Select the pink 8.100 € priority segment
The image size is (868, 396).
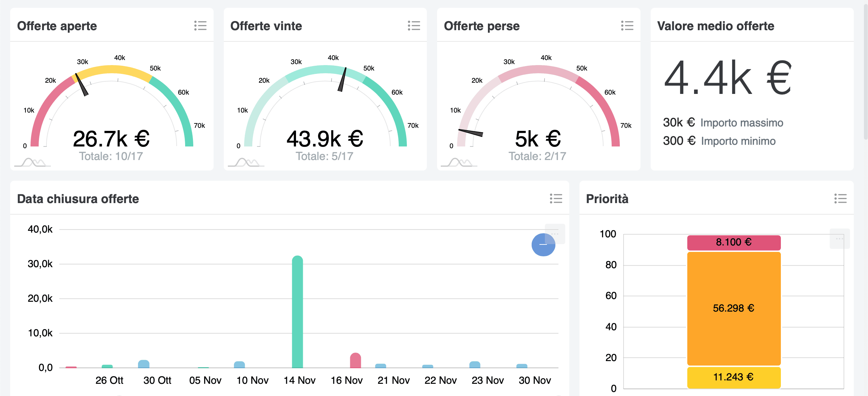pyautogui.click(x=734, y=242)
